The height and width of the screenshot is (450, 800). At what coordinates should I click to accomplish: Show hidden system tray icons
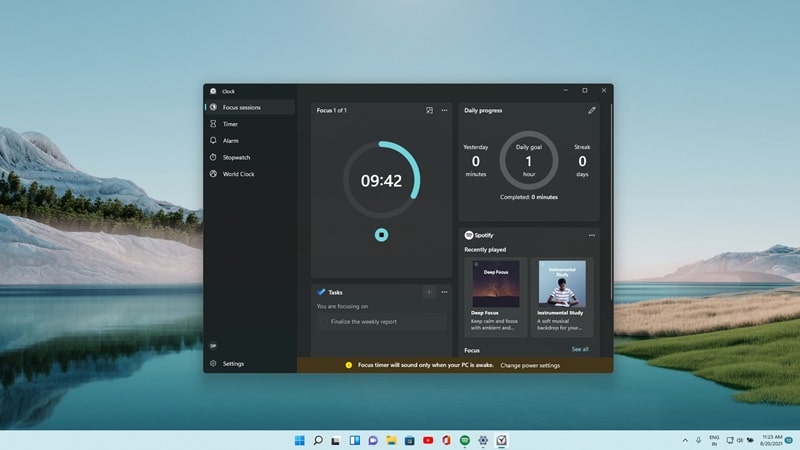pos(685,440)
